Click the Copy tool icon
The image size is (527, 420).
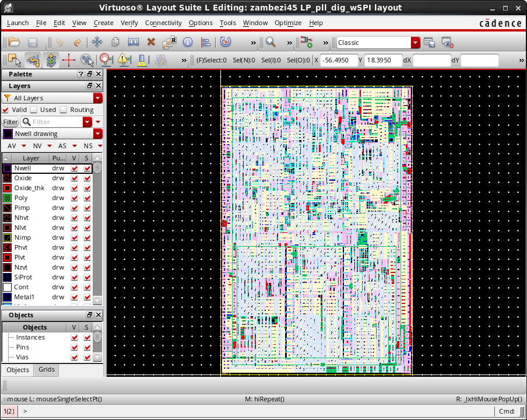[115, 43]
